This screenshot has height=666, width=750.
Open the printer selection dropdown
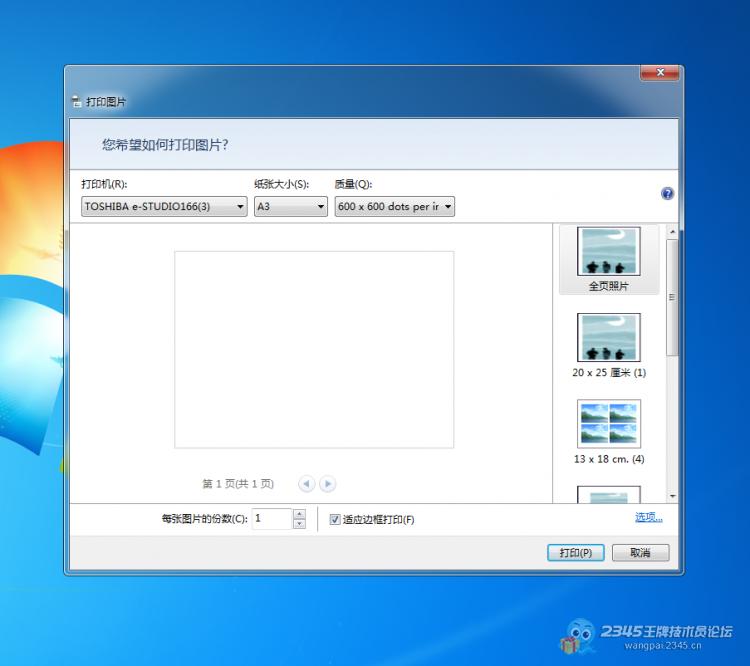coord(164,207)
